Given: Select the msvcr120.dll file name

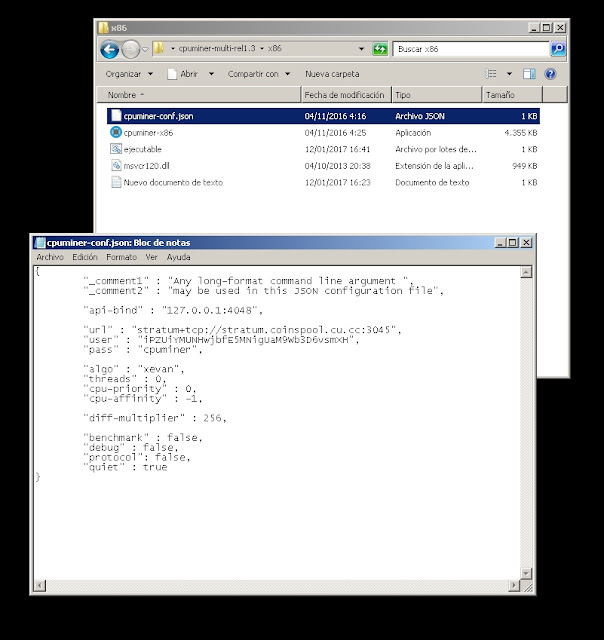Looking at the screenshot, I should click(x=146, y=166).
